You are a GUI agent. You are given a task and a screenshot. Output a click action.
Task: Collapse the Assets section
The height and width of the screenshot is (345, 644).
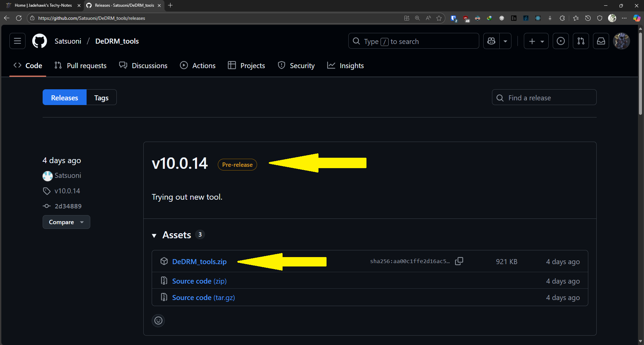(x=154, y=235)
